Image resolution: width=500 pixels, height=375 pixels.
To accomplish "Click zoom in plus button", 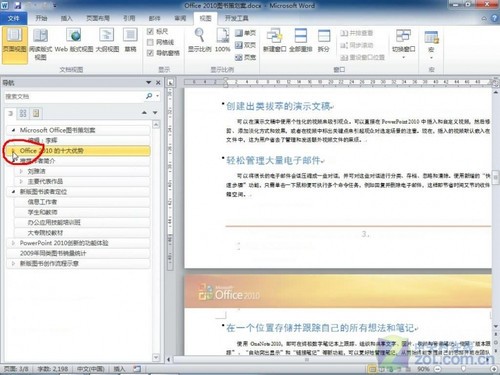I will [x=494, y=369].
